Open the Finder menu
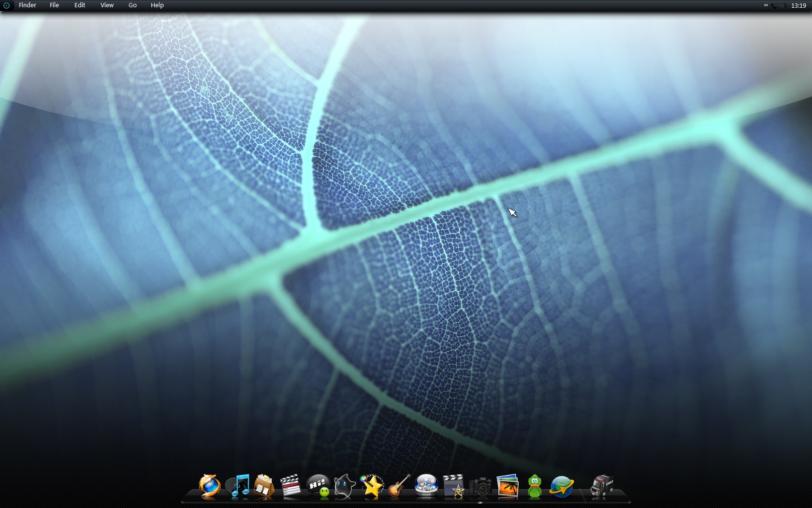Image resolution: width=812 pixels, height=508 pixels. point(28,5)
